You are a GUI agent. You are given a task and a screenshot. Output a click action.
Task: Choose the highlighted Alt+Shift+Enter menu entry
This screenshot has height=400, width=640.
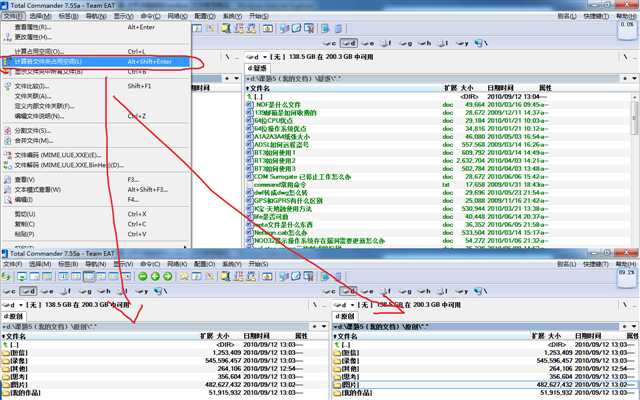coord(96,62)
